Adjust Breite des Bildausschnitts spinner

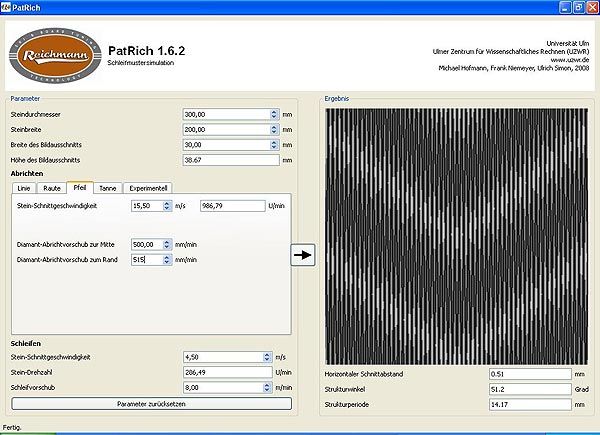point(274,144)
